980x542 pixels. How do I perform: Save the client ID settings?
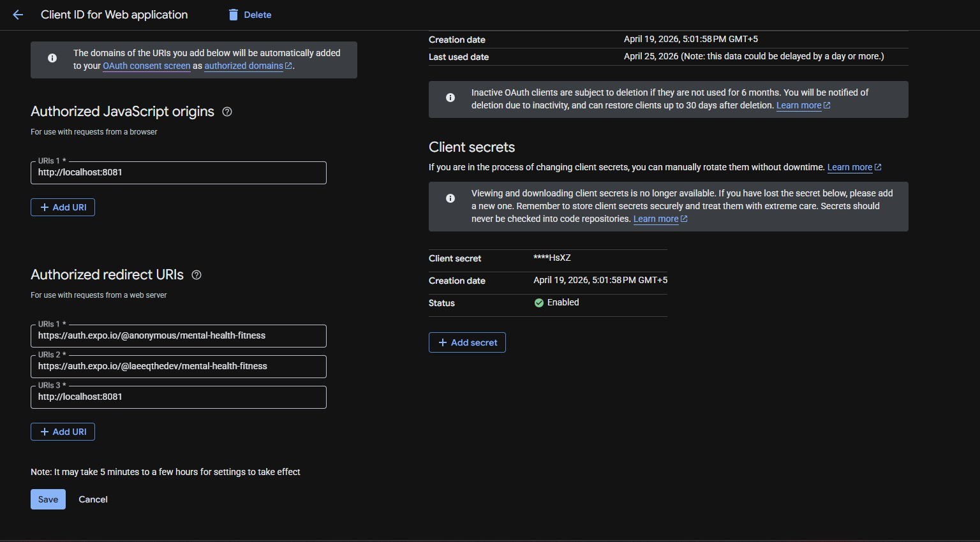(x=48, y=499)
